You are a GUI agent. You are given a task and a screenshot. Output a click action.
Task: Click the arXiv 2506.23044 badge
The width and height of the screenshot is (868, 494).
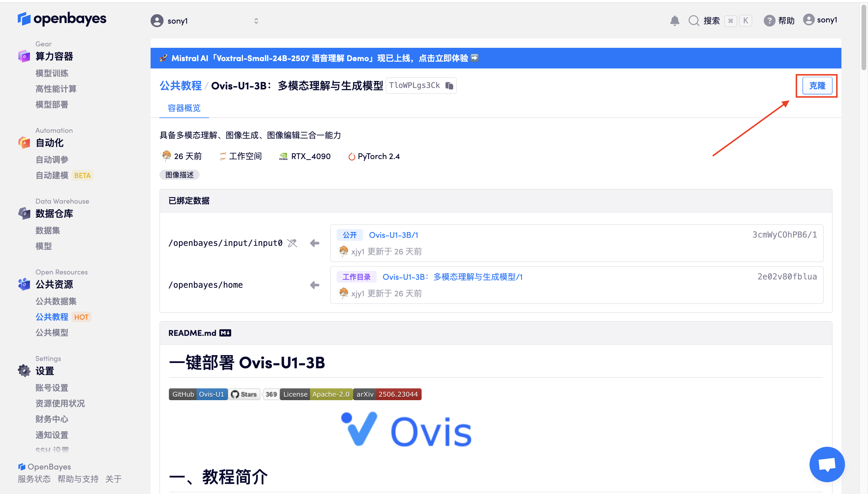pyautogui.click(x=387, y=394)
